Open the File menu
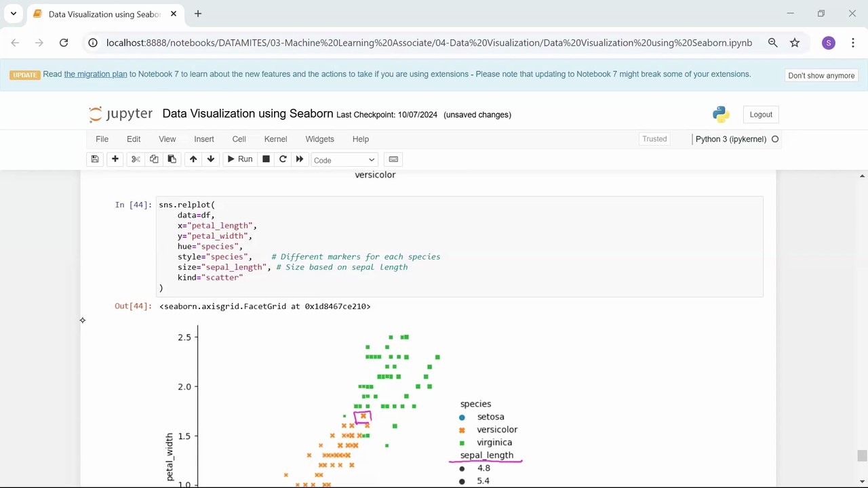 (102, 139)
